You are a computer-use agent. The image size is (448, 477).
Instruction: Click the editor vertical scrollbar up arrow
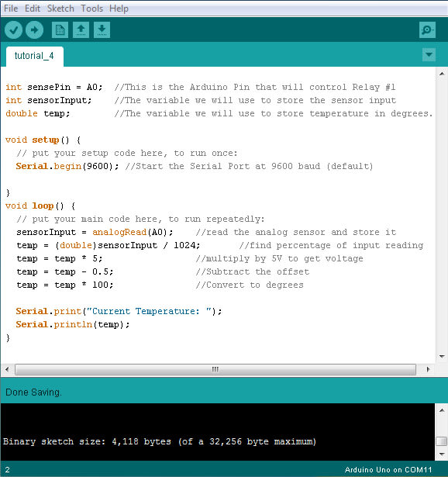(442, 74)
